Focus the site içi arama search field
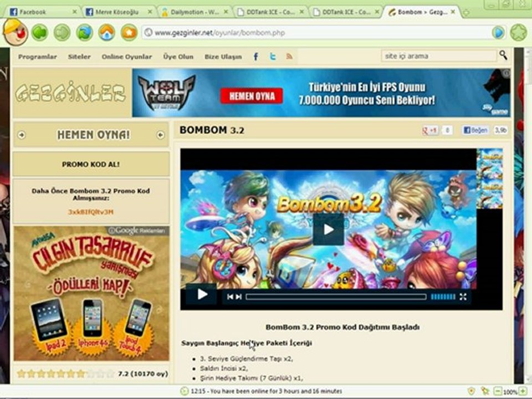532x399 pixels. (439, 56)
